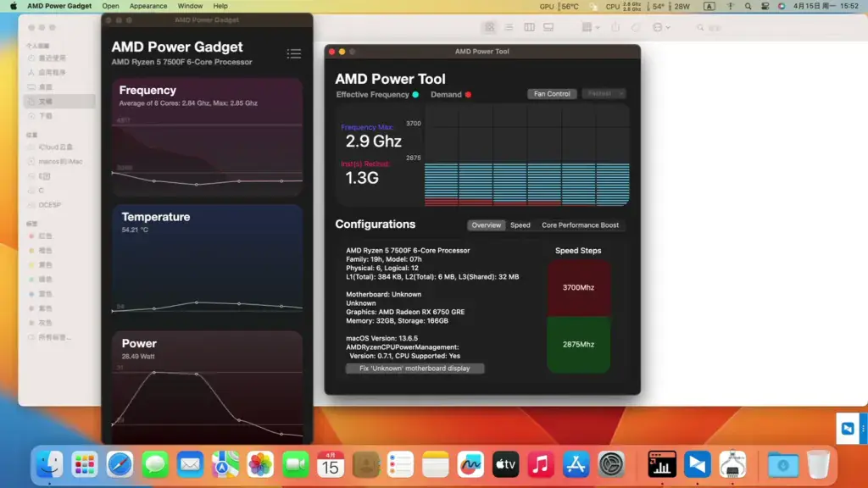Screen dimensions: 868x488
Task: Open Downloads folder in the Dock
Action: (782, 464)
